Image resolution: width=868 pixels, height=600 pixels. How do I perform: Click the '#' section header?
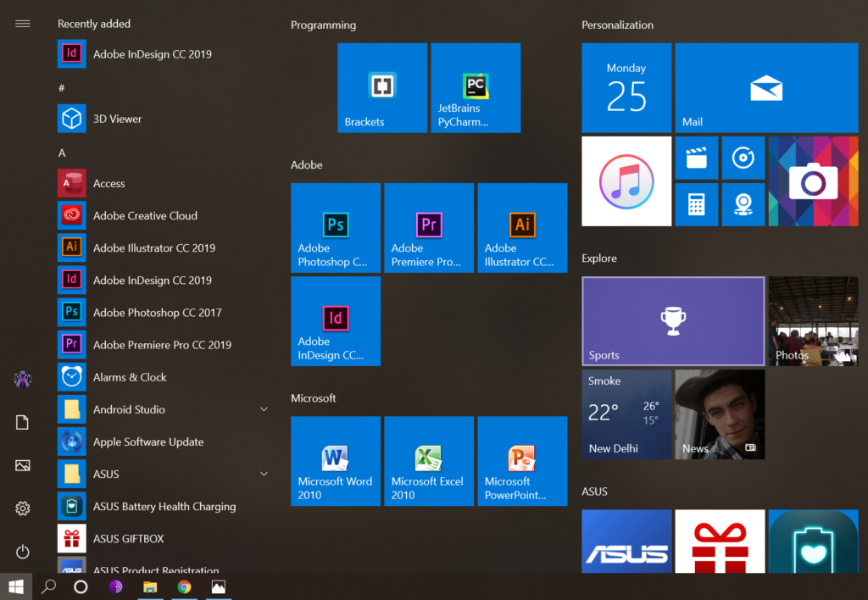point(62,88)
